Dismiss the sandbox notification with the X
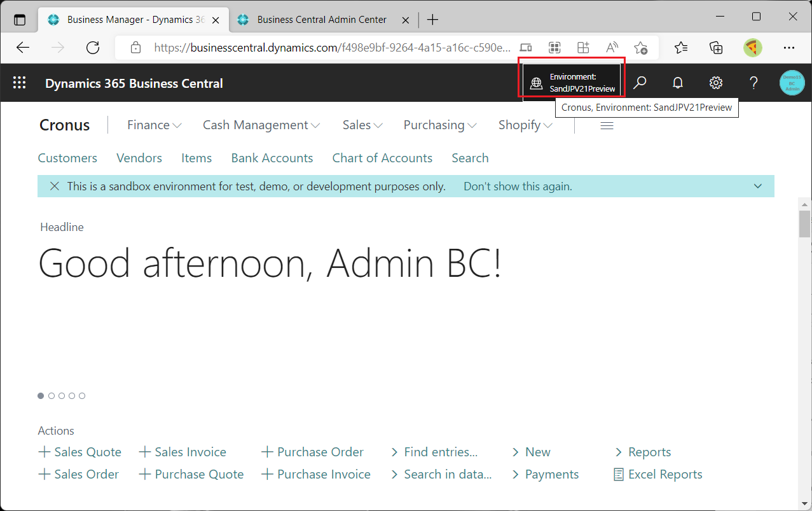 click(x=55, y=186)
